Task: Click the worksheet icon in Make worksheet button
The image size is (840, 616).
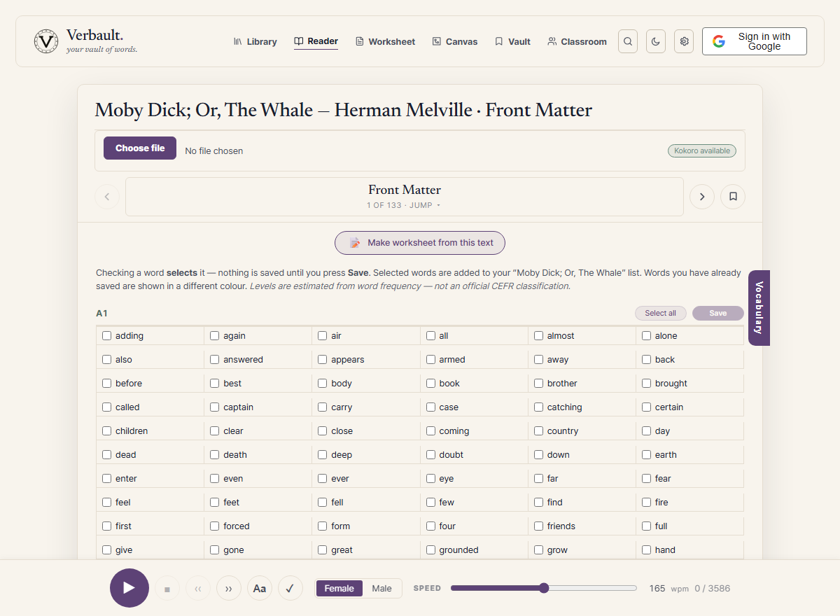Action: coord(355,243)
